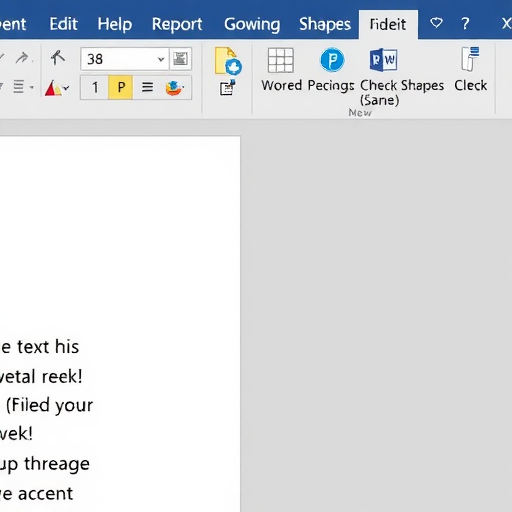Click the question mark help button

[x=465, y=24]
